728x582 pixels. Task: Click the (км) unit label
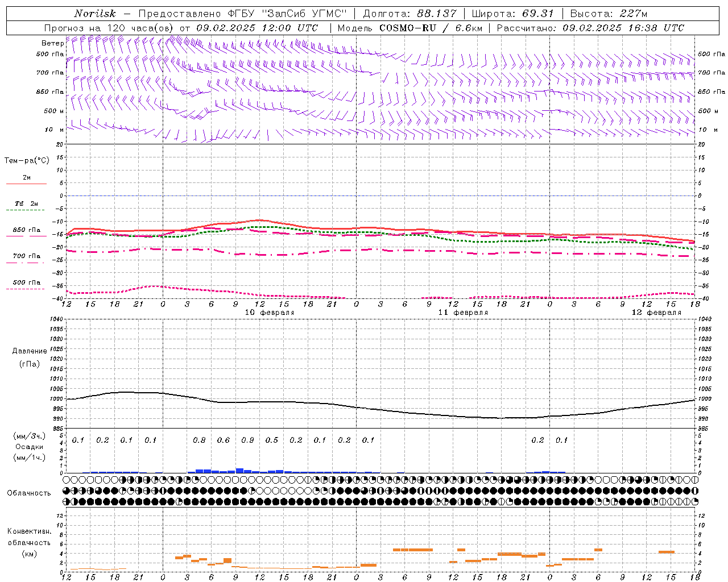[29, 554]
